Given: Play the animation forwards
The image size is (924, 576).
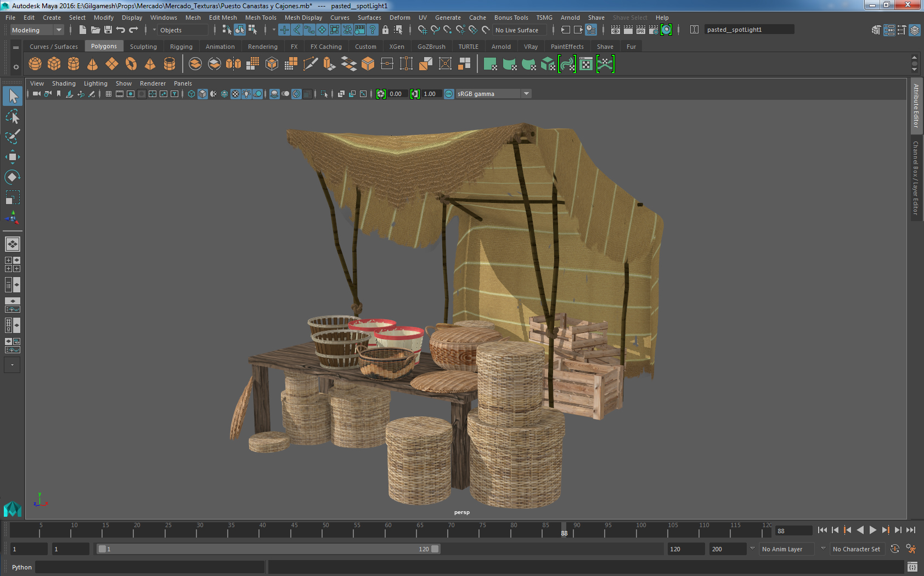Looking at the screenshot, I should pyautogui.click(x=872, y=530).
